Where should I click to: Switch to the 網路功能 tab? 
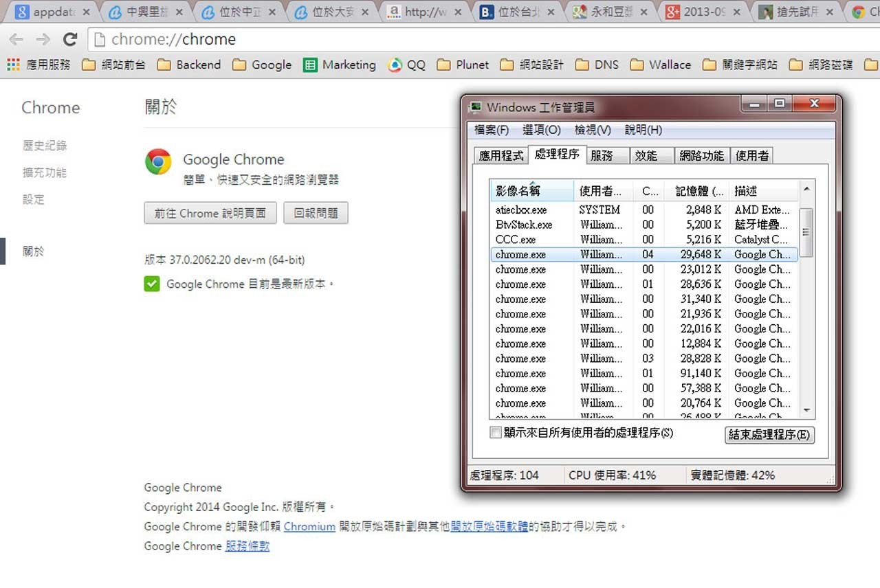click(702, 156)
